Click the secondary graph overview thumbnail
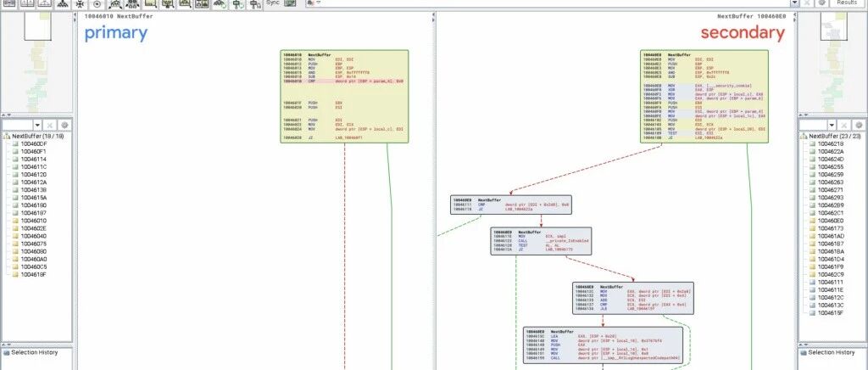 click(x=832, y=61)
